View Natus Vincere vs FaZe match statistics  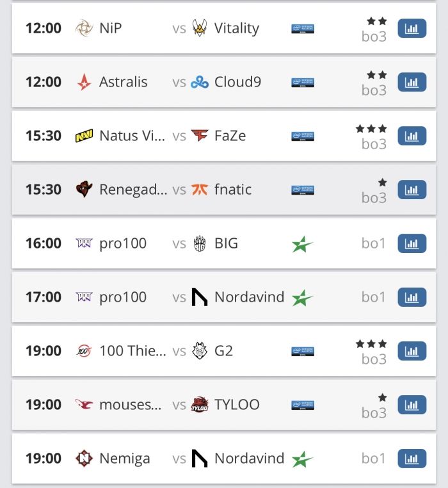412,136
